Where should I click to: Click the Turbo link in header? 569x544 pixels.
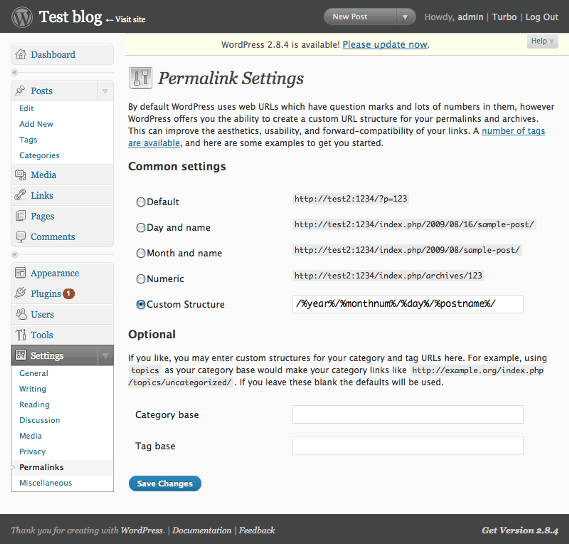point(504,17)
